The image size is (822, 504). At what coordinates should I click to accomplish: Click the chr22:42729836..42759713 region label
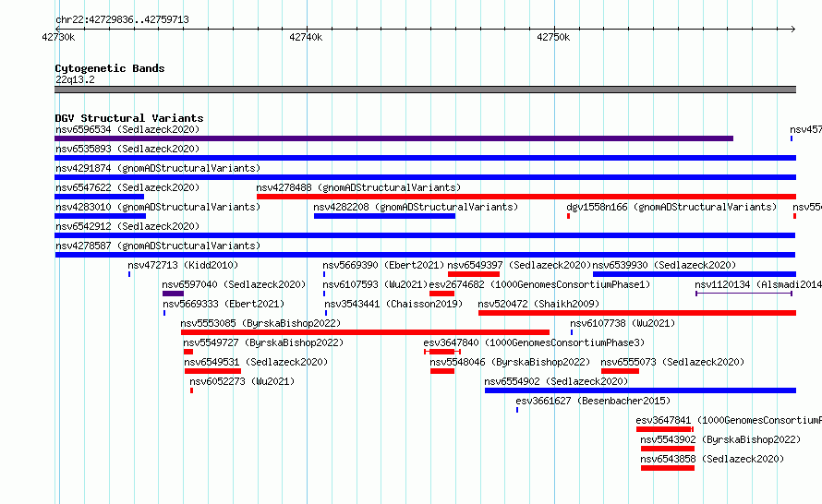click(x=122, y=19)
